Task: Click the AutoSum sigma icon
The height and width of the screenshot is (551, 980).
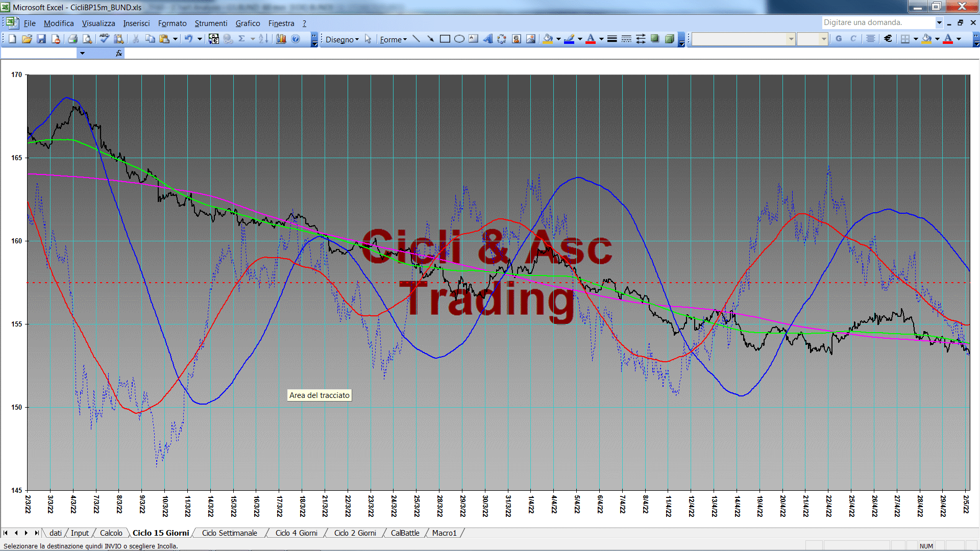Action: pyautogui.click(x=242, y=39)
